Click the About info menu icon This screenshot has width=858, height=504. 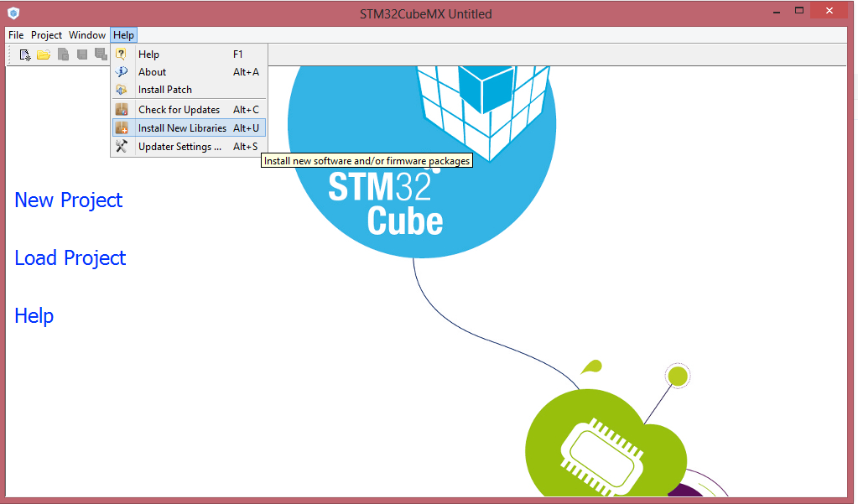click(x=122, y=71)
